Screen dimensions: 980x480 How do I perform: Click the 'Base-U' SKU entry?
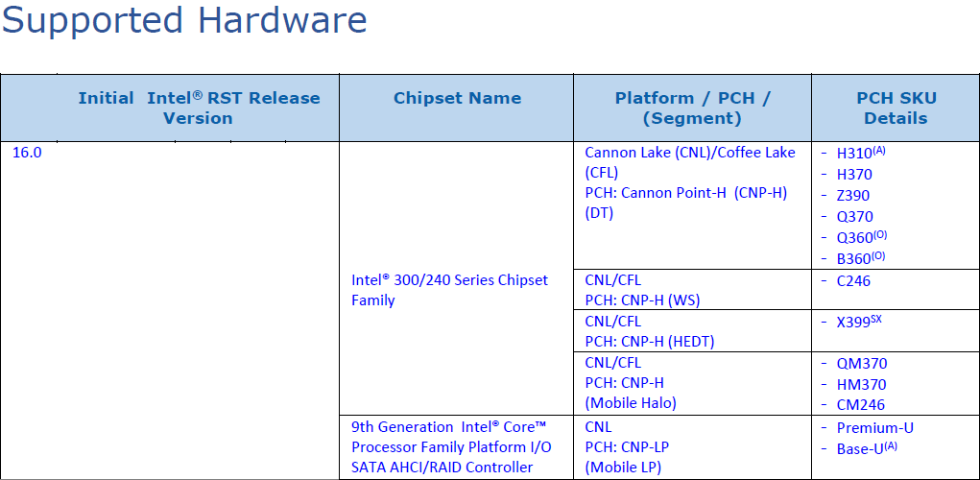867,448
